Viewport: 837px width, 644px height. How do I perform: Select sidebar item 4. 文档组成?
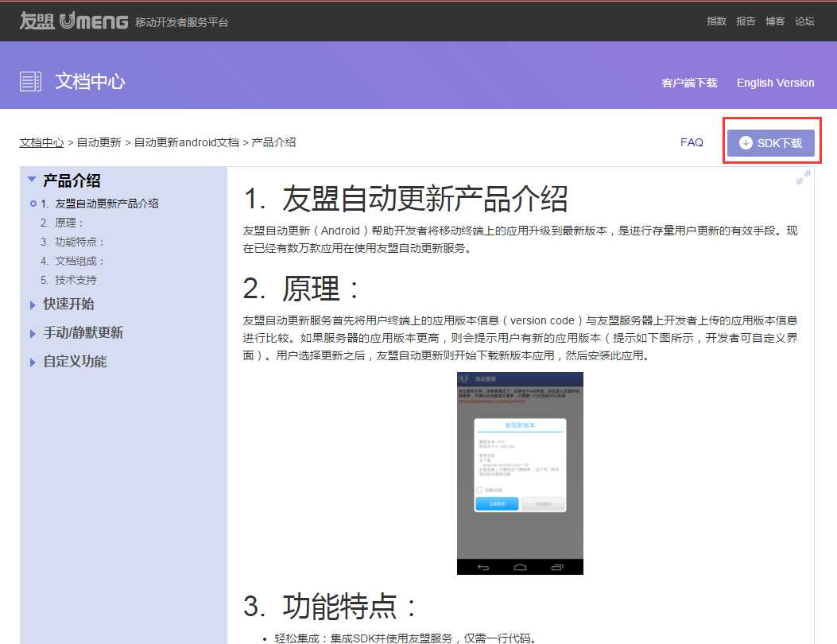72,261
